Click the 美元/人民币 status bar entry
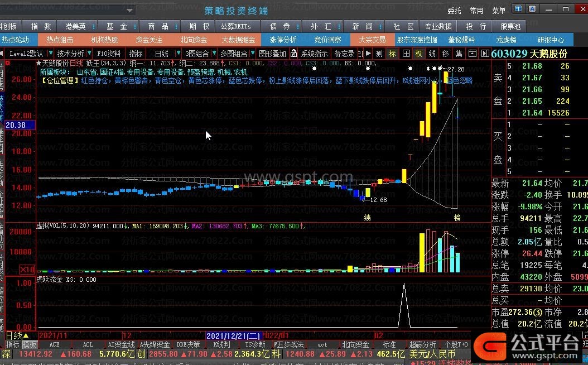This screenshot has height=365, width=588. (432, 354)
